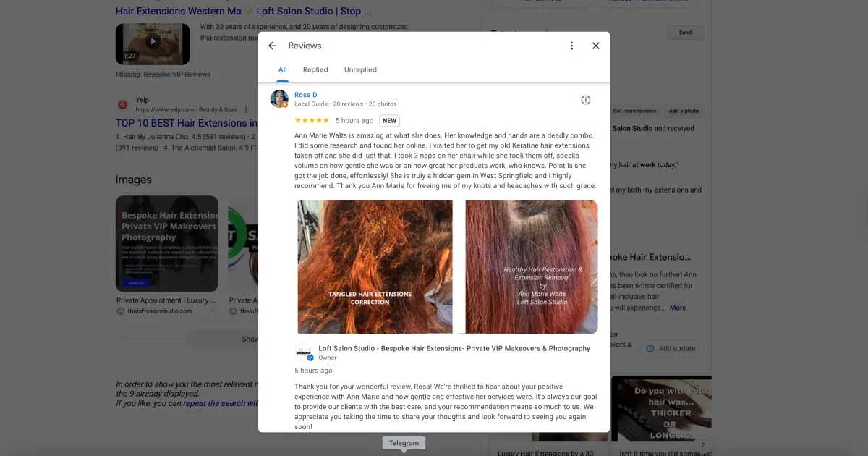Open the three-dot menu in Reviews header
Screen dimensions: 868x456
click(571, 46)
